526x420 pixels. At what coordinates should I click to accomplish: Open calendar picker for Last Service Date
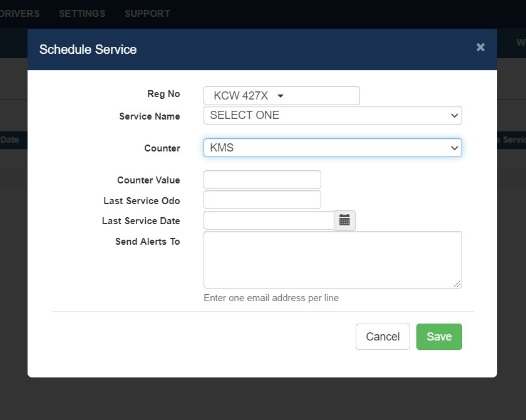coord(344,220)
